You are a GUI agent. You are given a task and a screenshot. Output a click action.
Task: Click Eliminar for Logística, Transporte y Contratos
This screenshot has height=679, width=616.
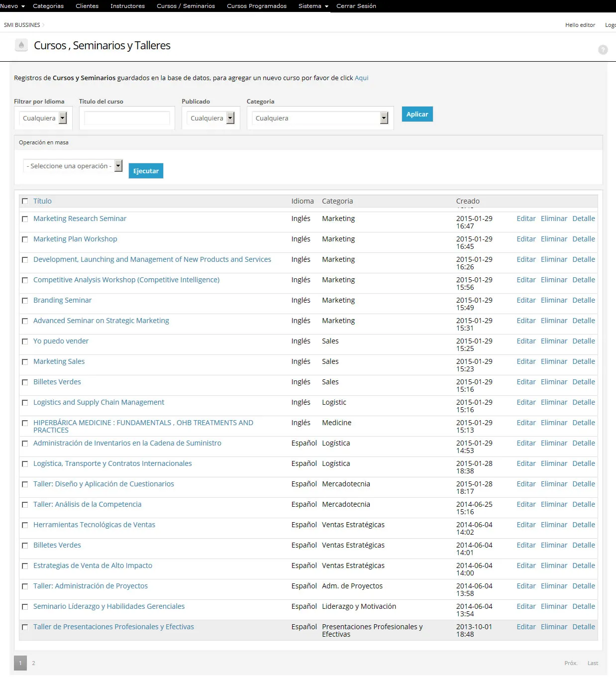554,463
